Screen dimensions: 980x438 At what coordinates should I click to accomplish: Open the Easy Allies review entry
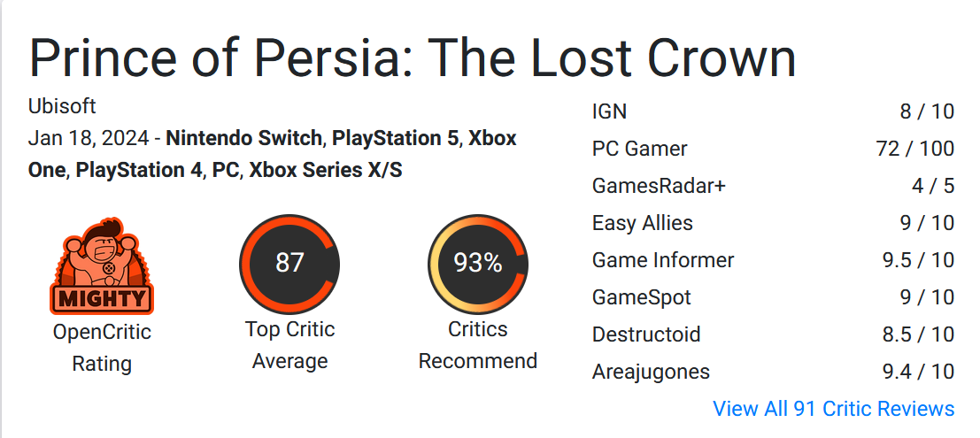773,223
